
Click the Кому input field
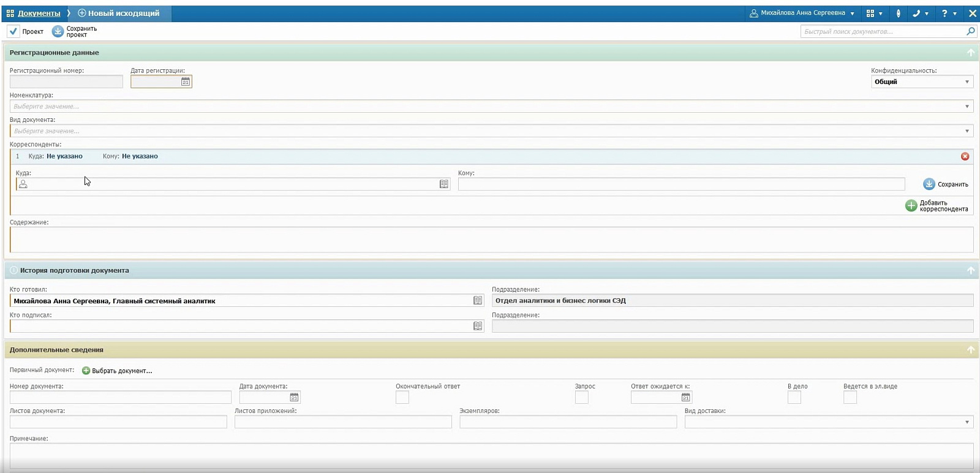681,184
